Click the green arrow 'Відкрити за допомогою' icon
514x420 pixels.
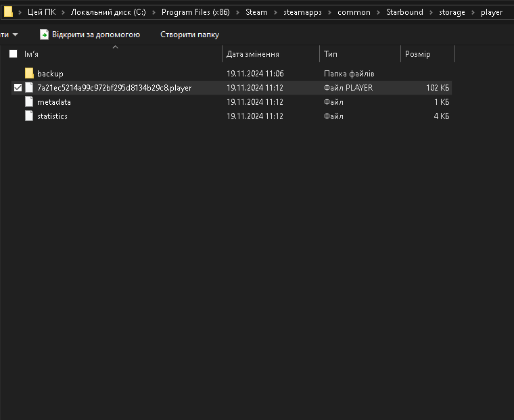tap(44, 34)
